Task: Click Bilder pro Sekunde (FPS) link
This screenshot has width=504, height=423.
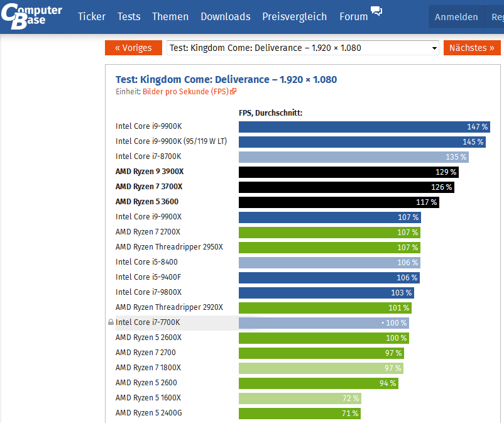Action: click(x=185, y=92)
